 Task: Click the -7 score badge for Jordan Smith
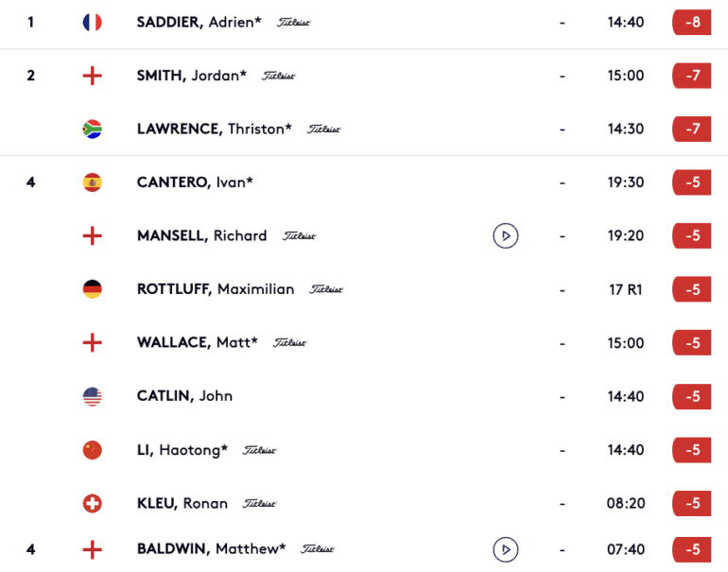coord(692,76)
